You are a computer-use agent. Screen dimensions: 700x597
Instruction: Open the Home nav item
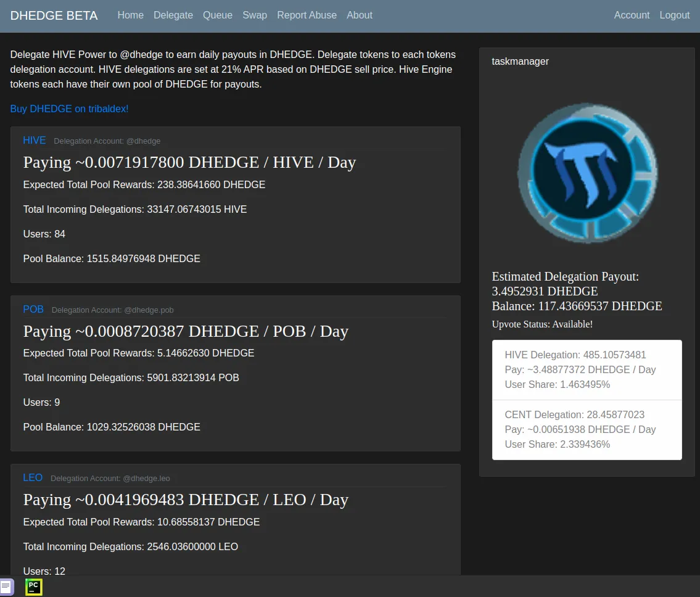point(130,15)
